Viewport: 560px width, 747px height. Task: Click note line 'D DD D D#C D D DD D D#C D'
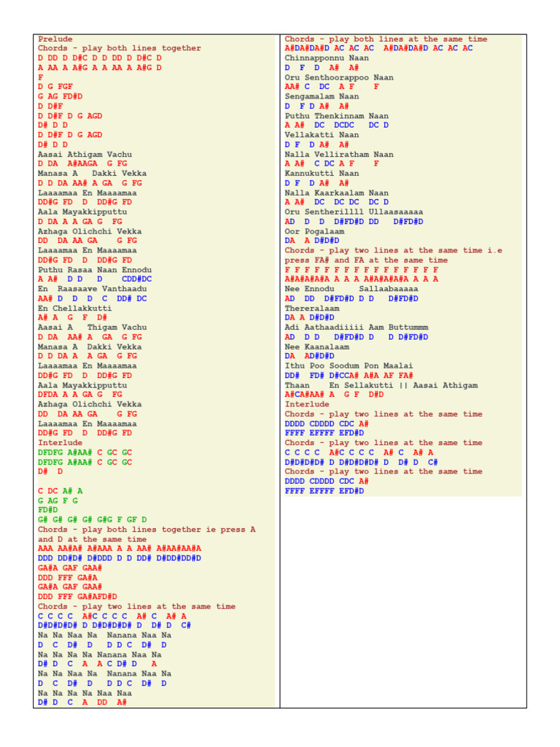pos(99,58)
